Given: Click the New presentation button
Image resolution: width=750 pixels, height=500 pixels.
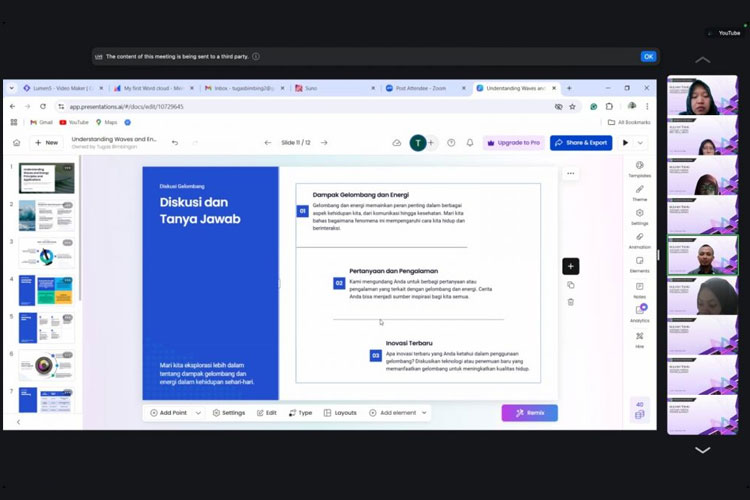Looking at the screenshot, I should [x=46, y=143].
